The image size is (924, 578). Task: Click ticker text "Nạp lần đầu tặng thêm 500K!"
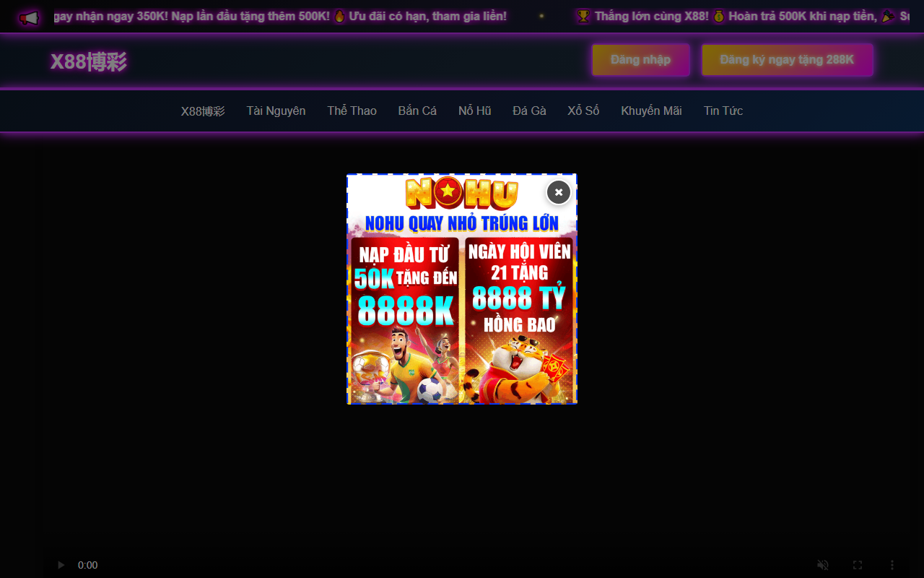point(251,16)
